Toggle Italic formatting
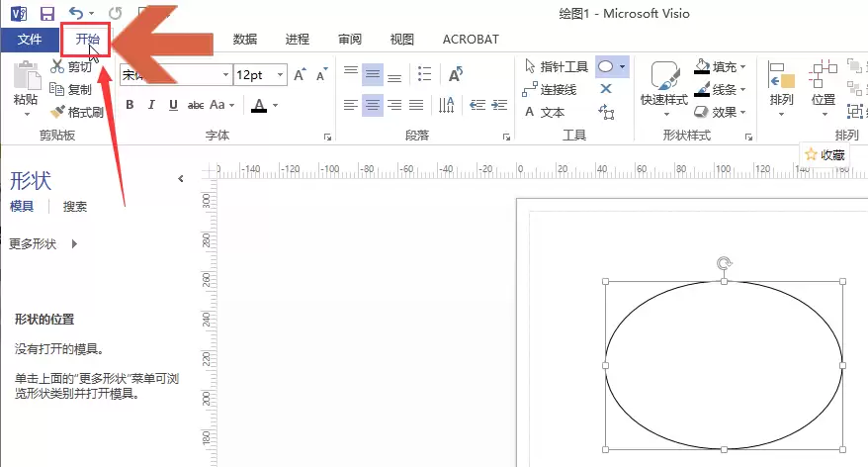Image resolution: width=868 pixels, height=467 pixels. click(151, 105)
